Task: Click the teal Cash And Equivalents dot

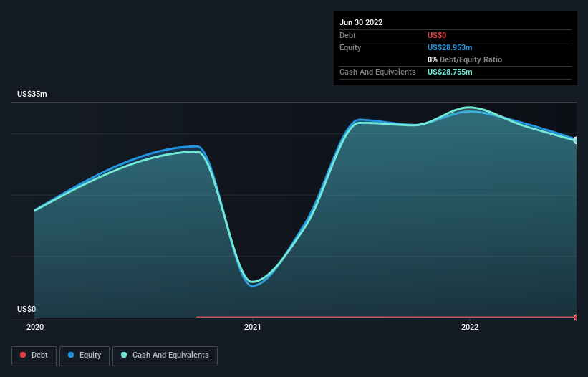Action: (x=124, y=355)
